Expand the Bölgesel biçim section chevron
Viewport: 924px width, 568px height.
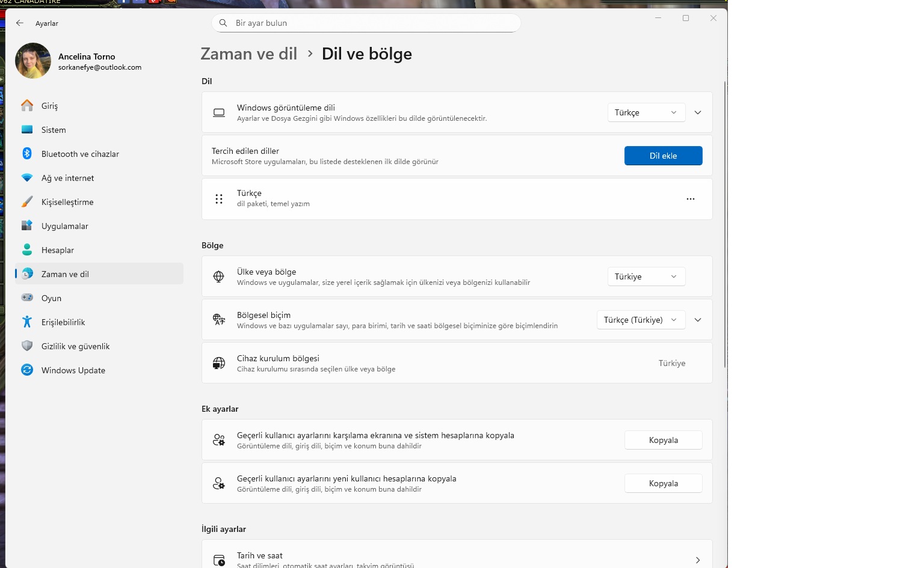click(x=698, y=320)
